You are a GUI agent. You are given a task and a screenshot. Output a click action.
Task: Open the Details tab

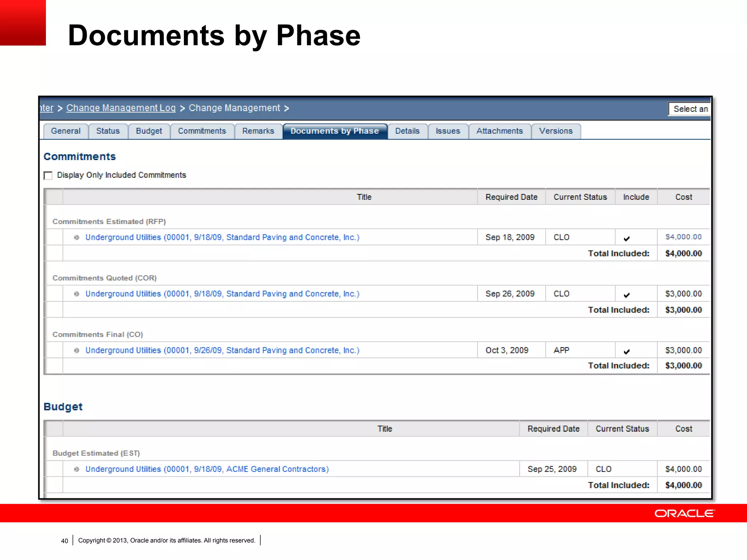tap(407, 131)
